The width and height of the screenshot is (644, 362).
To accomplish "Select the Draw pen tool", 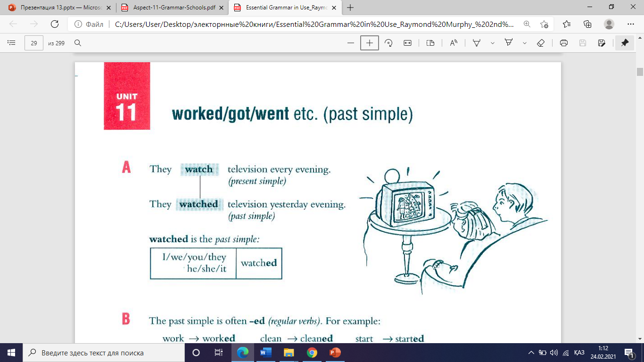I will 477,43.
